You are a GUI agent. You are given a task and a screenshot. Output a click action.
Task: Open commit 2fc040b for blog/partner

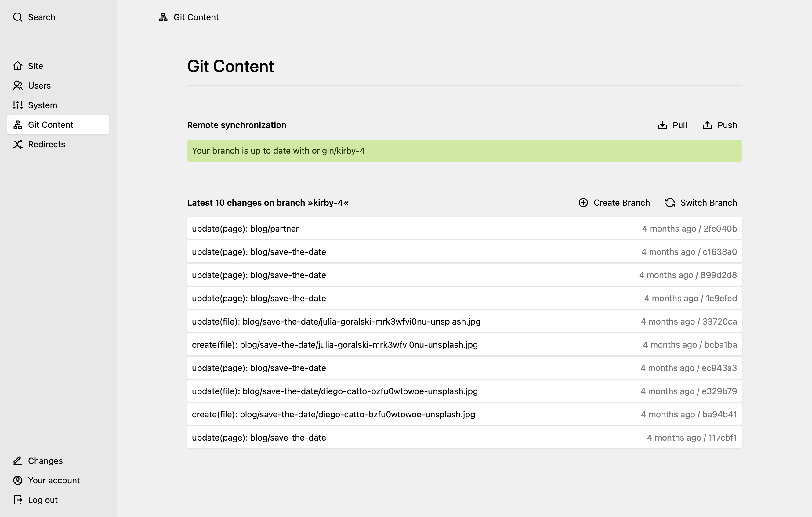click(x=464, y=229)
